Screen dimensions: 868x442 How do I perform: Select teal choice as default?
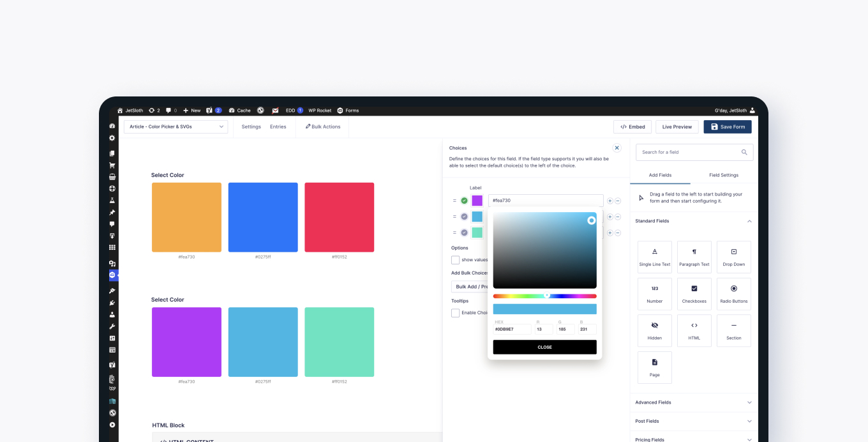(464, 232)
